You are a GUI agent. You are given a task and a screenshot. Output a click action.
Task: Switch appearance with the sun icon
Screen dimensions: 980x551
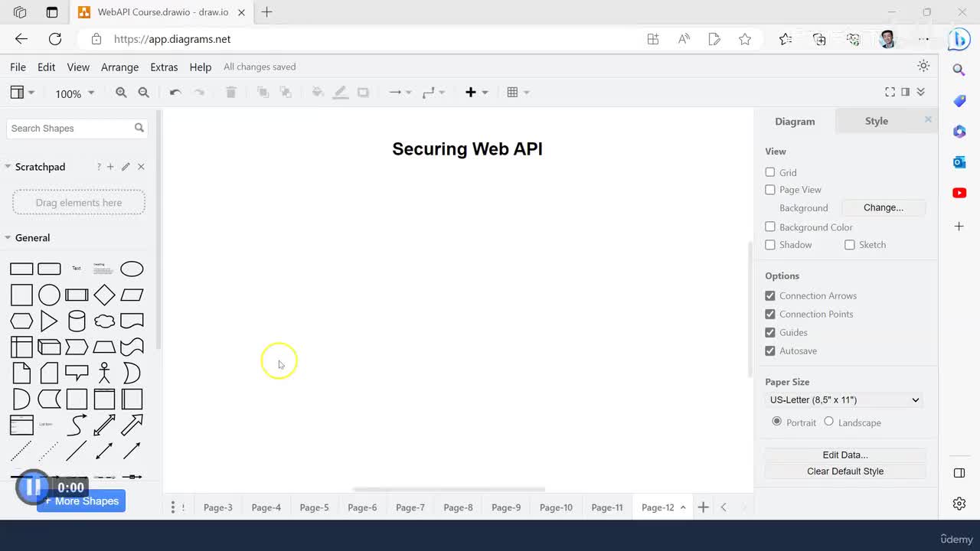click(923, 66)
